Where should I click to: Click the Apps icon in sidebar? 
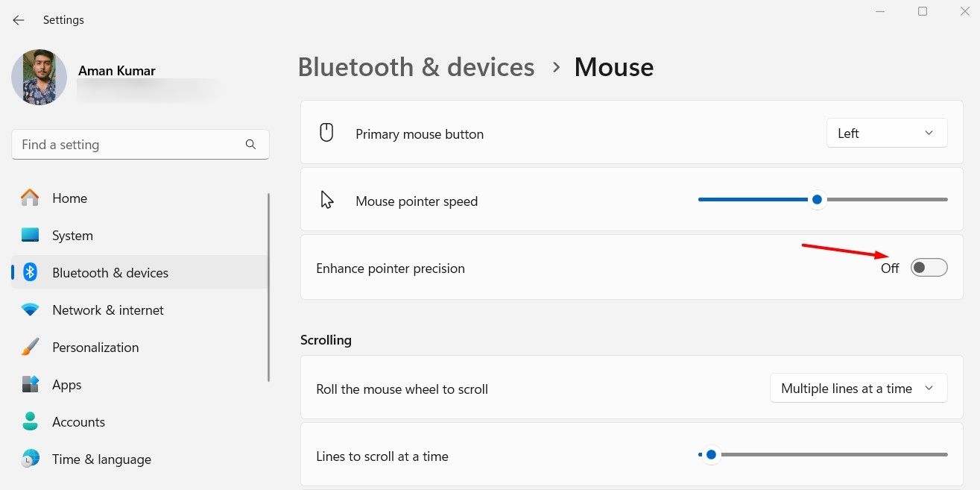pyautogui.click(x=30, y=385)
